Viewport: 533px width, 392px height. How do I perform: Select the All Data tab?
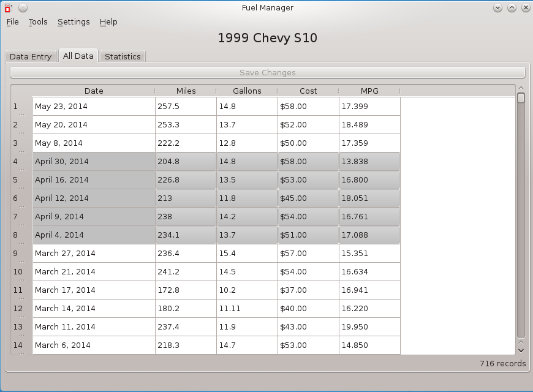coord(78,56)
